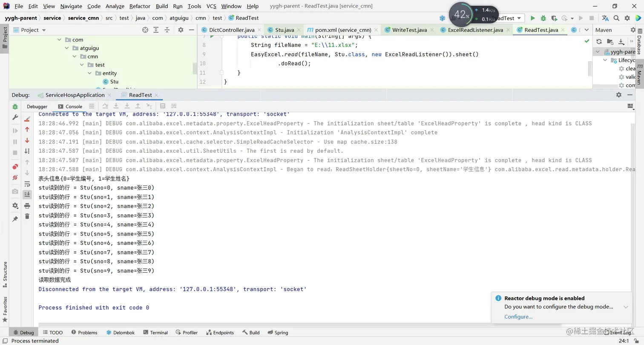This screenshot has height=345, width=644.
Task: Download Maven sources and documentation
Action: tap(621, 41)
